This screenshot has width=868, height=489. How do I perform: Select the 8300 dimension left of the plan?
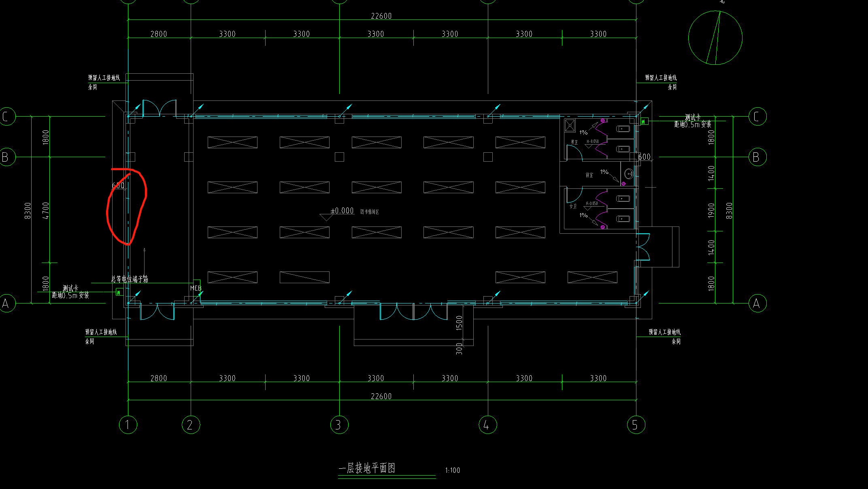(28, 211)
